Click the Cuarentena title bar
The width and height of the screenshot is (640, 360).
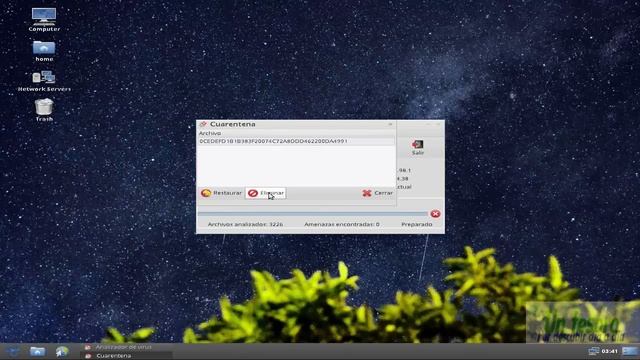pyautogui.click(x=296, y=124)
